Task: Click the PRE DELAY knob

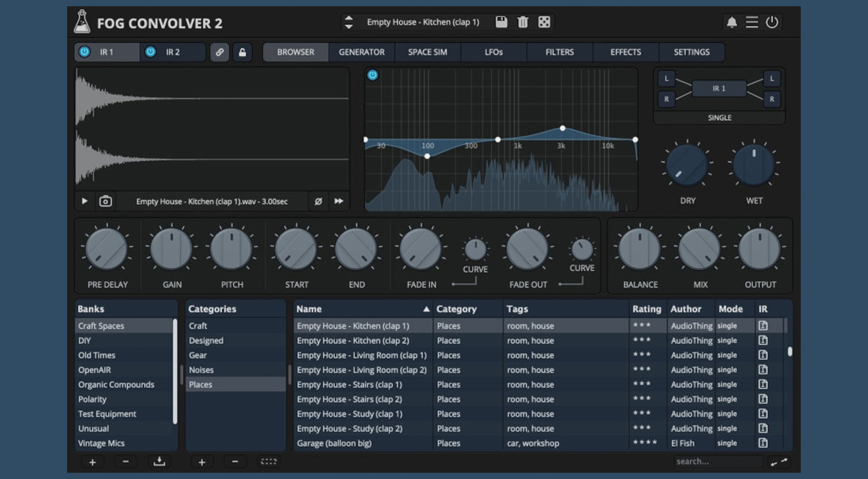Action: (107, 249)
